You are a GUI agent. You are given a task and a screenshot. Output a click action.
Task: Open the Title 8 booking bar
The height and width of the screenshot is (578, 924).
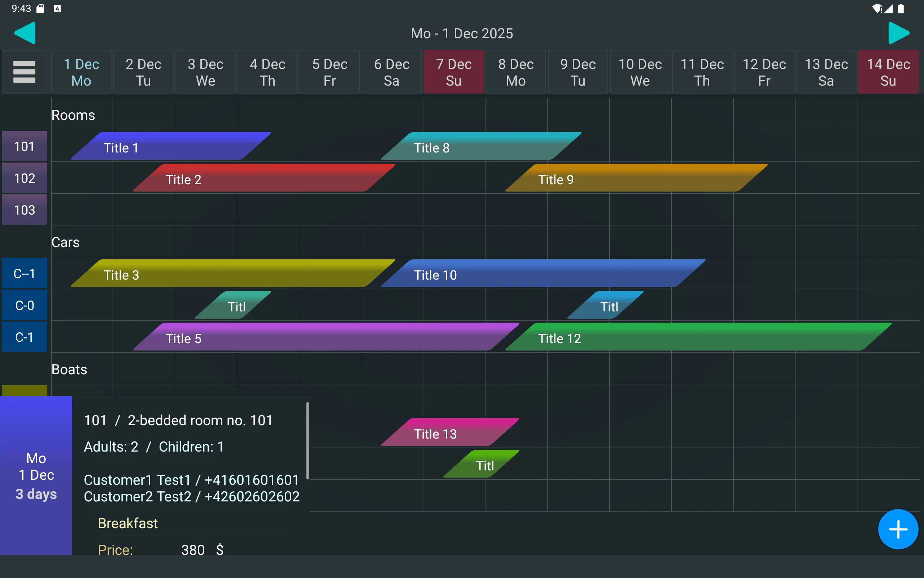point(481,146)
